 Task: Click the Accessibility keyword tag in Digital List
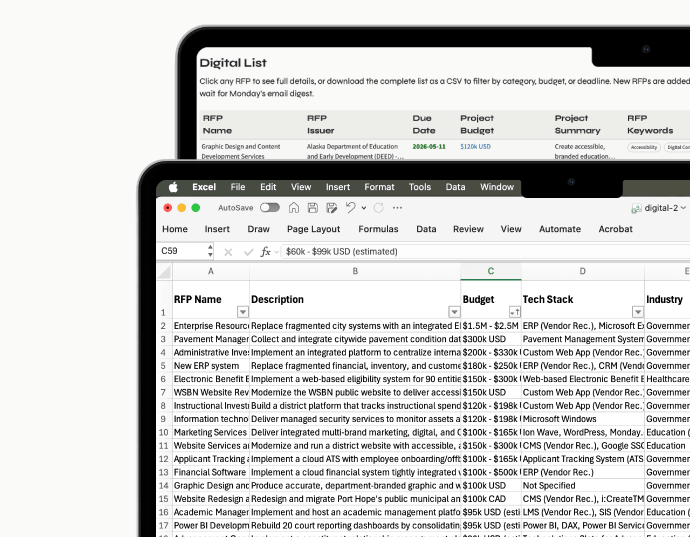(x=644, y=147)
